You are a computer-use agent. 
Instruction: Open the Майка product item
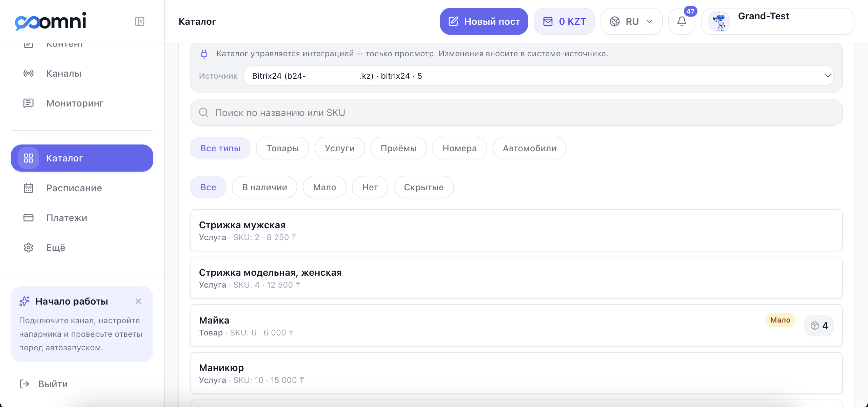click(x=516, y=326)
